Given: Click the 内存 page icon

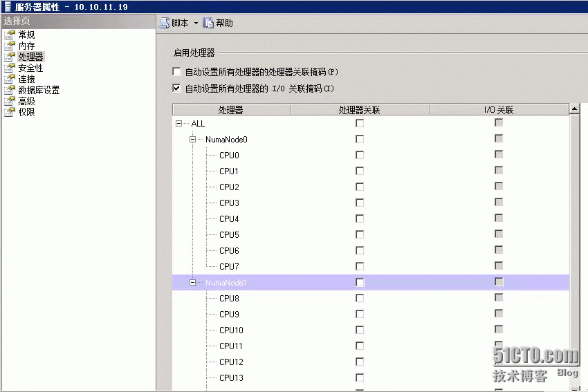Looking at the screenshot, I should (x=10, y=46).
